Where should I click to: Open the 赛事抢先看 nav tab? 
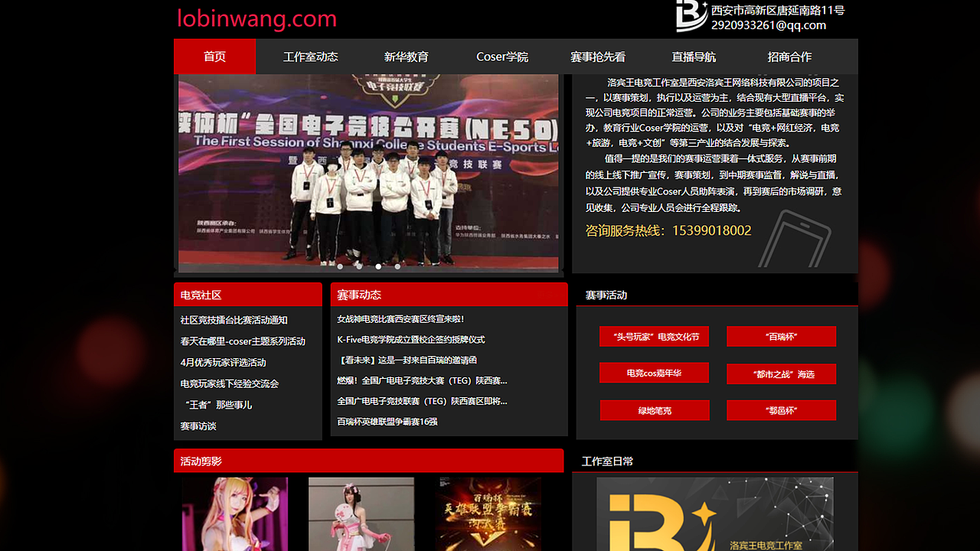(598, 57)
